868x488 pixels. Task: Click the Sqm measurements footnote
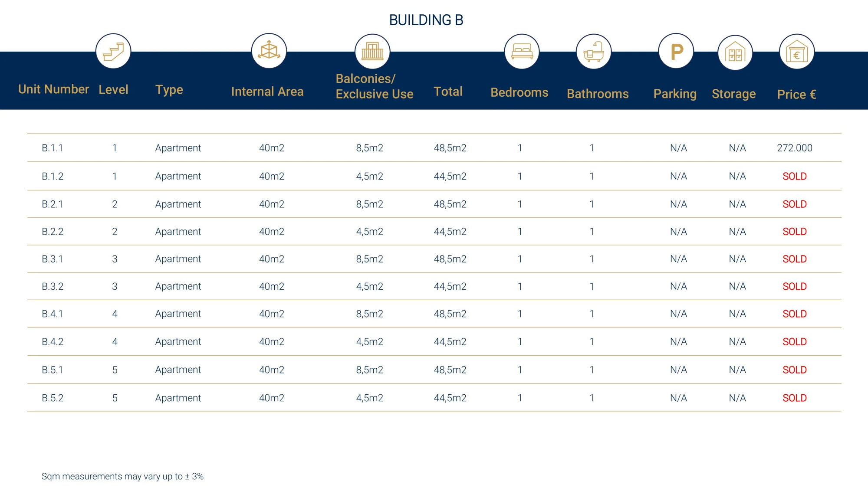(122, 476)
